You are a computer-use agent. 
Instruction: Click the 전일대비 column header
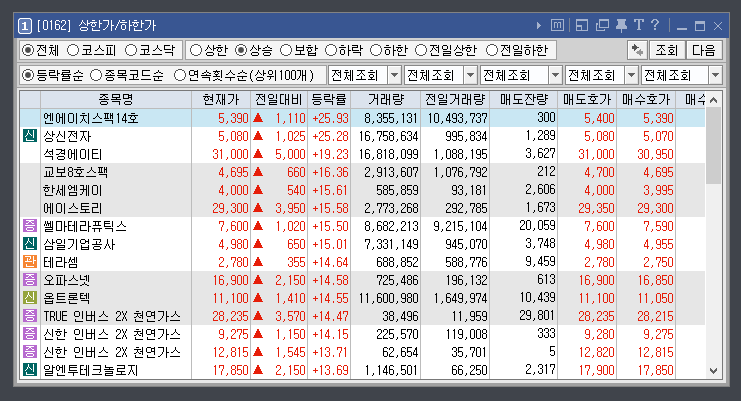click(x=279, y=100)
